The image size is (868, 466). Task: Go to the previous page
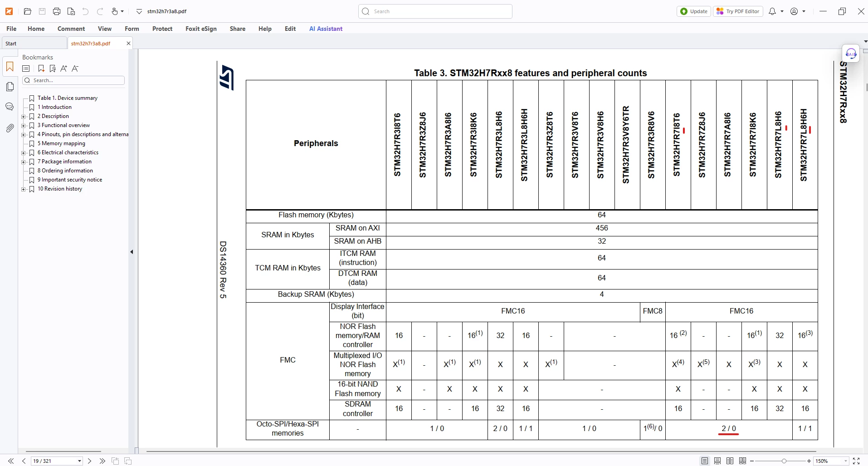click(x=24, y=461)
